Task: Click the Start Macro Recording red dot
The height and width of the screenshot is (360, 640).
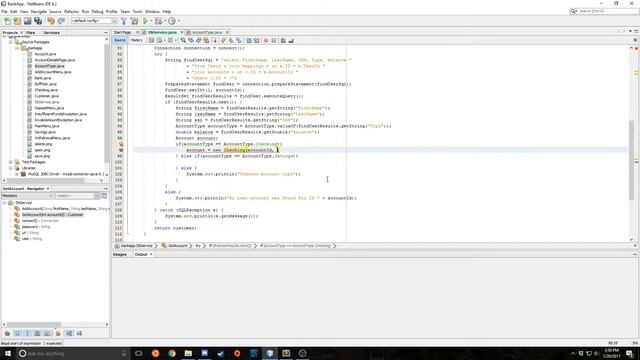Action: click(x=266, y=40)
